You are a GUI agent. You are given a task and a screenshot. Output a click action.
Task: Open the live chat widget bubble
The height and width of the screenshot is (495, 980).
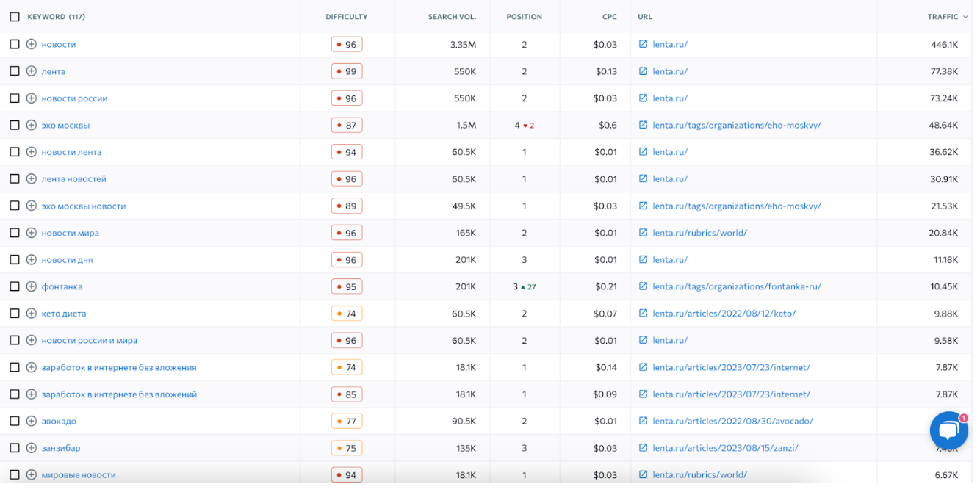(948, 431)
